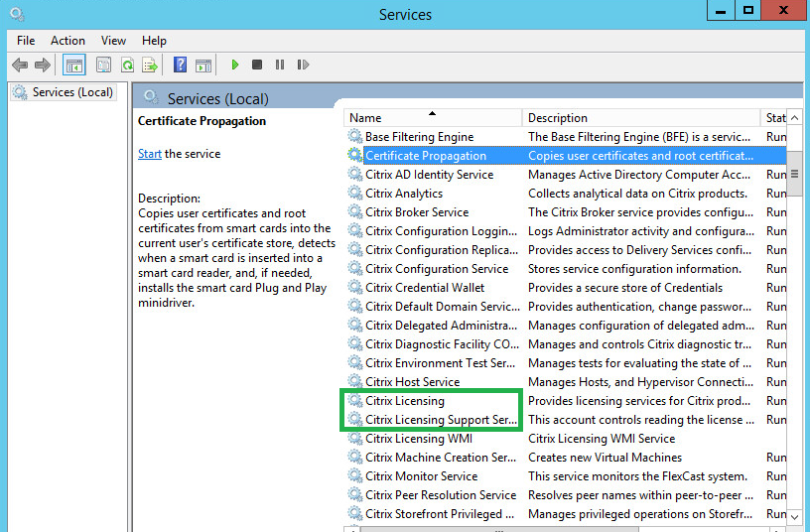This screenshot has height=532, width=810.
Task: Click the green Start Service icon
Action: pyautogui.click(x=235, y=65)
